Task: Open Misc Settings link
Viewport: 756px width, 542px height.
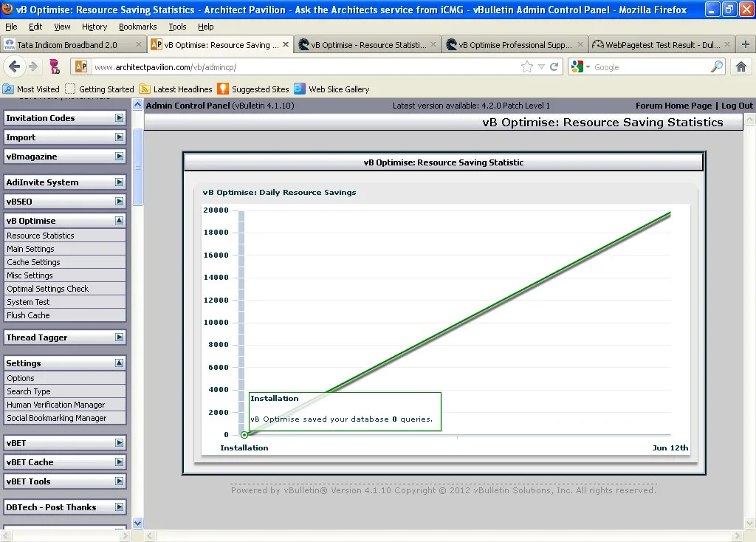Action: (30, 275)
